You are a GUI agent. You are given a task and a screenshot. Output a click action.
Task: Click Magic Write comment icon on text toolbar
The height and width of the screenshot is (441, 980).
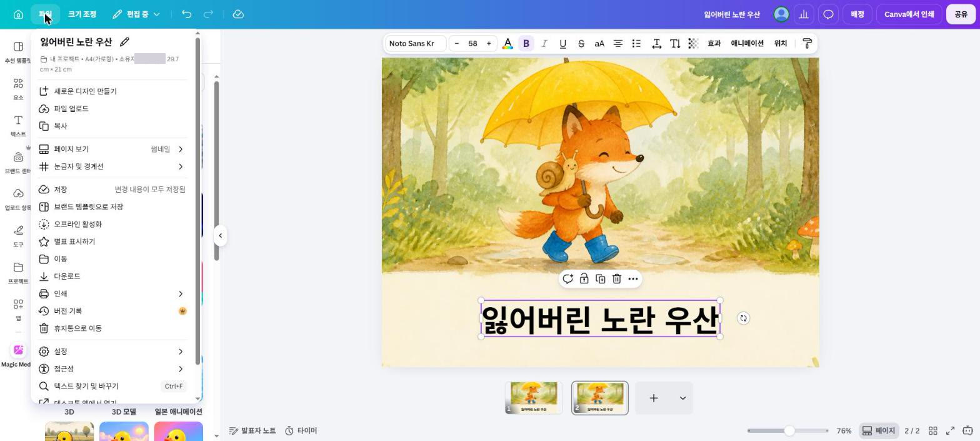click(567, 279)
